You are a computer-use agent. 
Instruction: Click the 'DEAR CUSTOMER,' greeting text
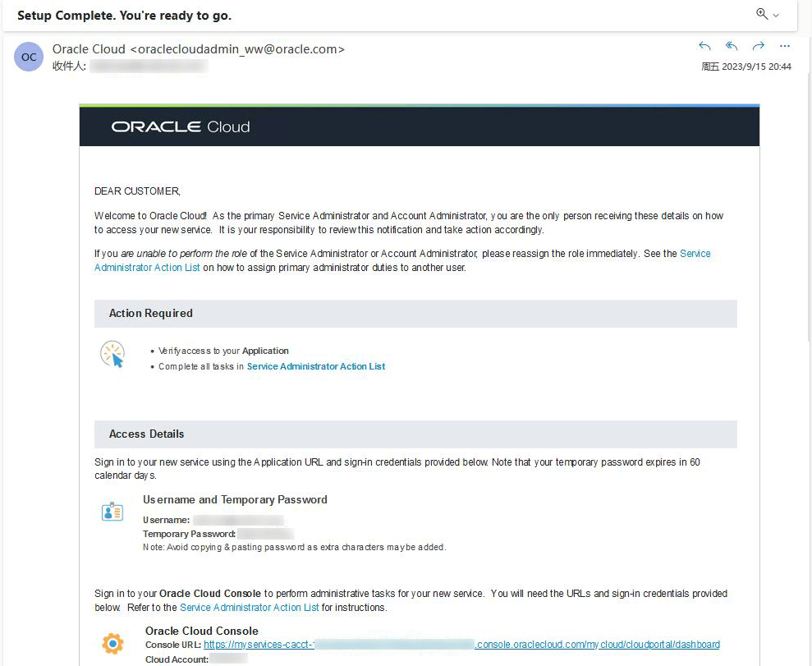coord(137,191)
